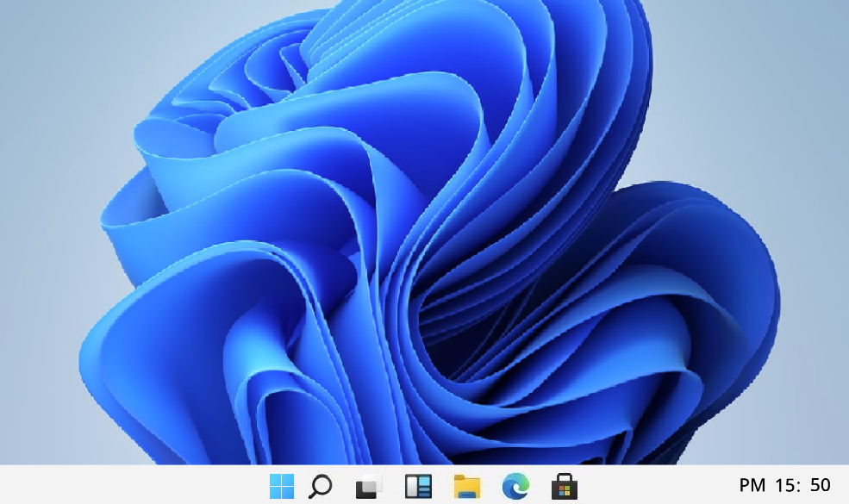Open the Windows Start menu

pos(282,486)
